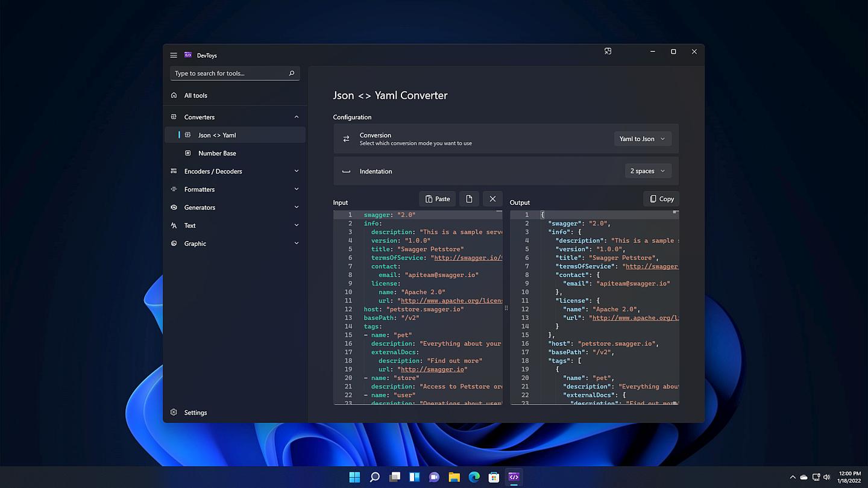Screen dimensions: 868x488
Task: Select All tools in sidebar
Action: (x=234, y=95)
